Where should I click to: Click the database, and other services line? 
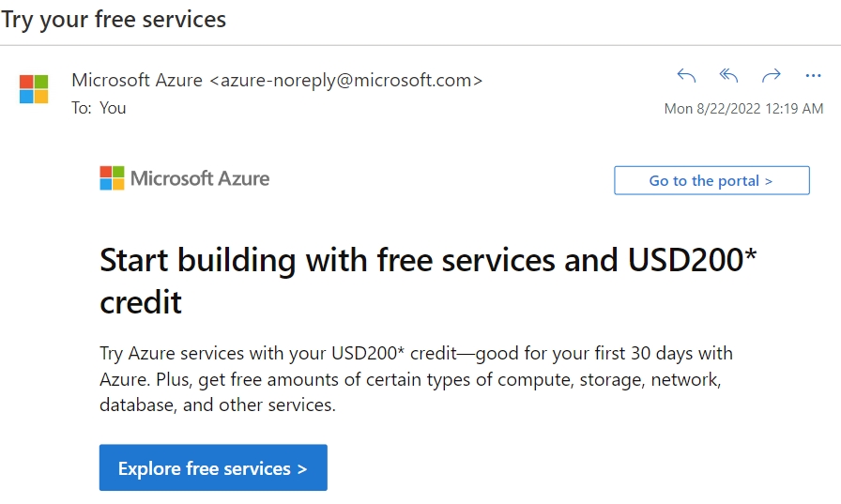click(x=217, y=405)
